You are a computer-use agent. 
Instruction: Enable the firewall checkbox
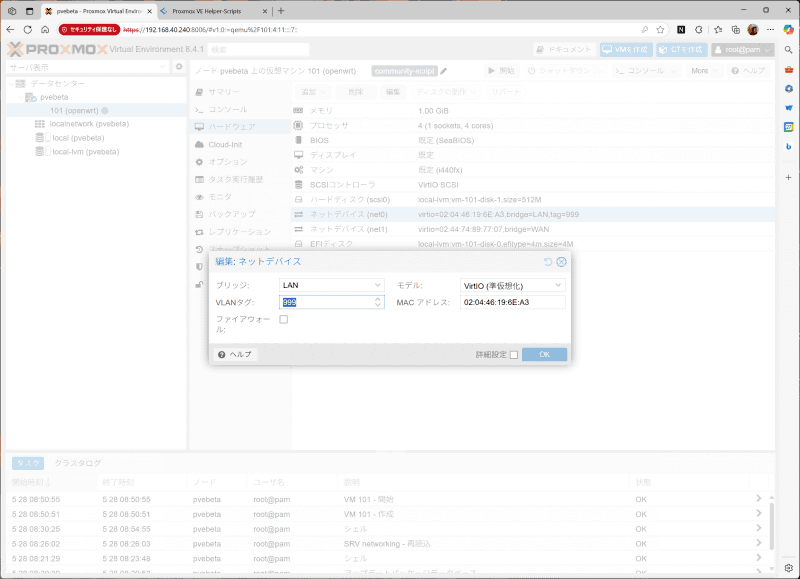(284, 319)
